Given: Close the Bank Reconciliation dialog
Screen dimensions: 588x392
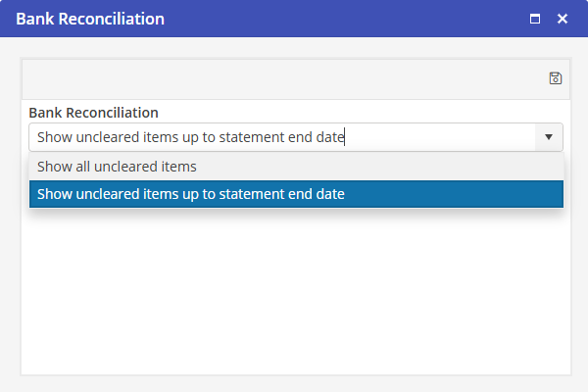Looking at the screenshot, I should click(563, 19).
